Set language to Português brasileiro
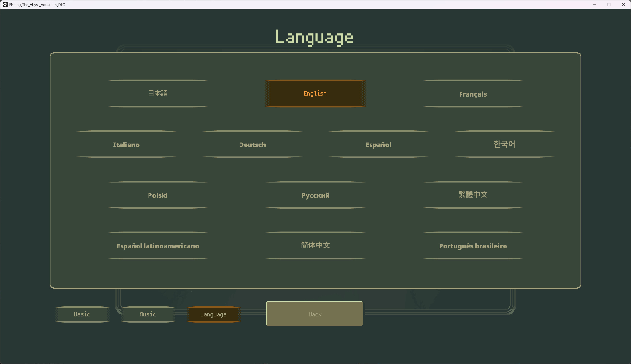The width and height of the screenshot is (631, 364). [x=472, y=246]
